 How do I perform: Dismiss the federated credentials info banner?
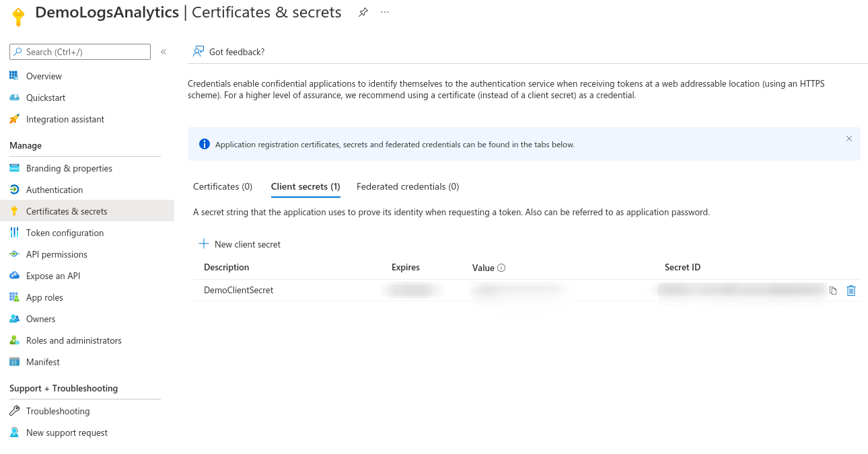pyautogui.click(x=848, y=139)
